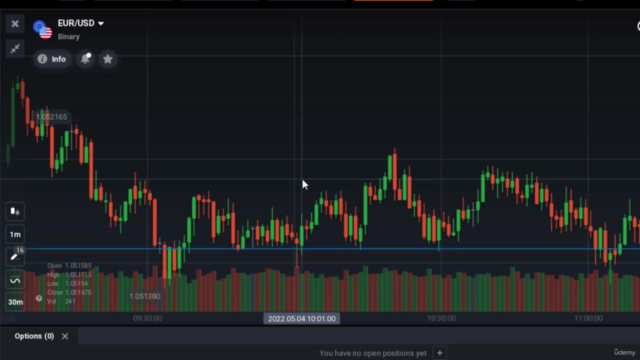Click the plus button beside no open positions
Image resolution: width=640 pixels, height=360 pixels.
click(440, 353)
